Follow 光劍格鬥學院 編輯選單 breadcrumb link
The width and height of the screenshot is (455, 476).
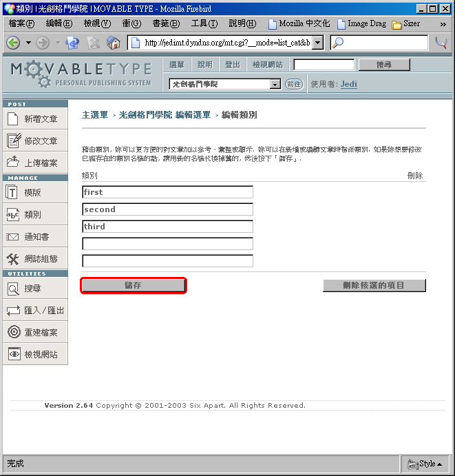pyautogui.click(x=165, y=115)
